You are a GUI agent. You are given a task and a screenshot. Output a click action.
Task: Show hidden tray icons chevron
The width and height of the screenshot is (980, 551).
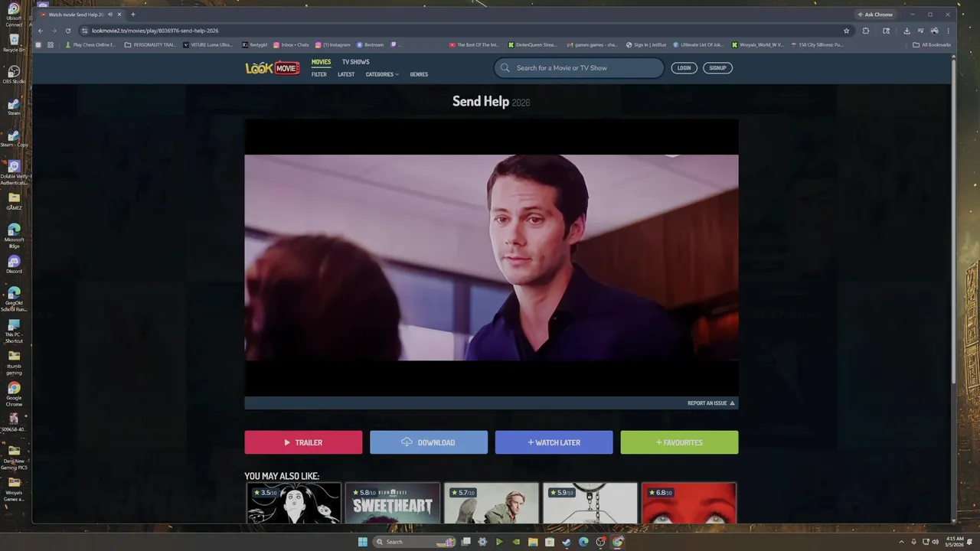[x=903, y=542]
